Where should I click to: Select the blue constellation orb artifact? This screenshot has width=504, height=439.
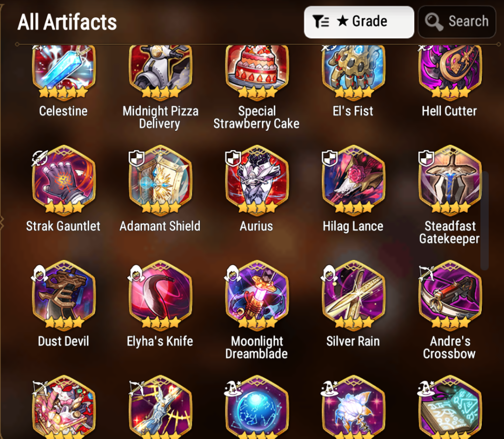(257, 407)
